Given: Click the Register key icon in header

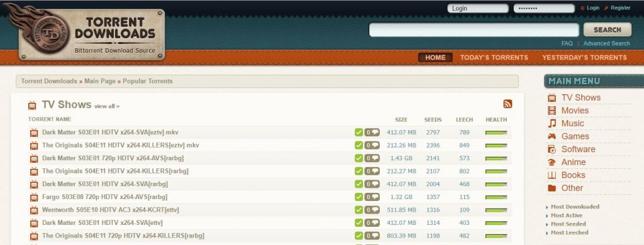Looking at the screenshot, I should tap(606, 8).
